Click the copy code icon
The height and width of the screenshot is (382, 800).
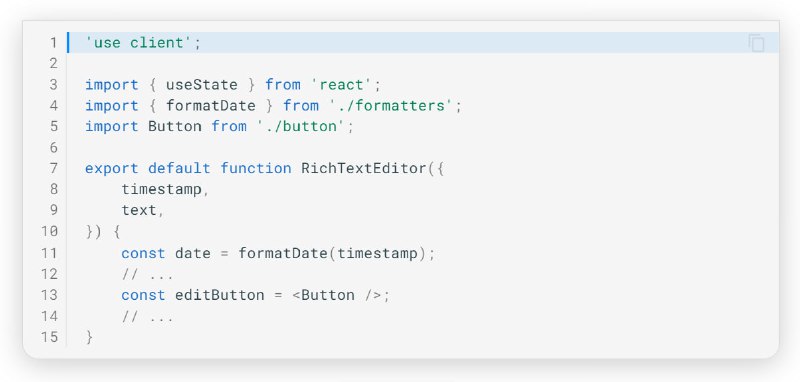tap(757, 43)
